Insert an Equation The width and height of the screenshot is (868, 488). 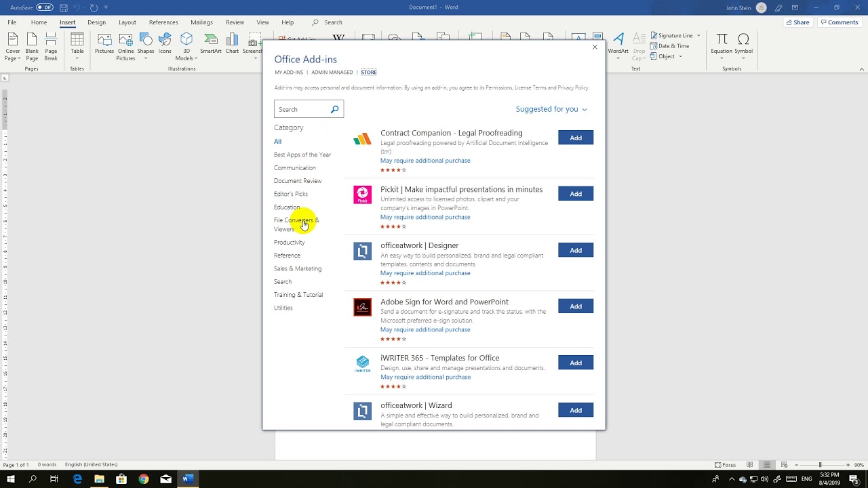(x=722, y=45)
